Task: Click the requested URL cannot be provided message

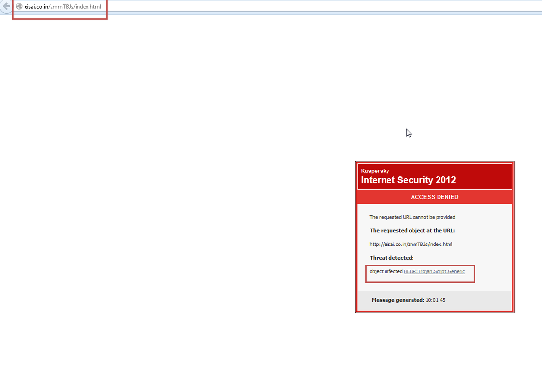Action: coord(413,217)
